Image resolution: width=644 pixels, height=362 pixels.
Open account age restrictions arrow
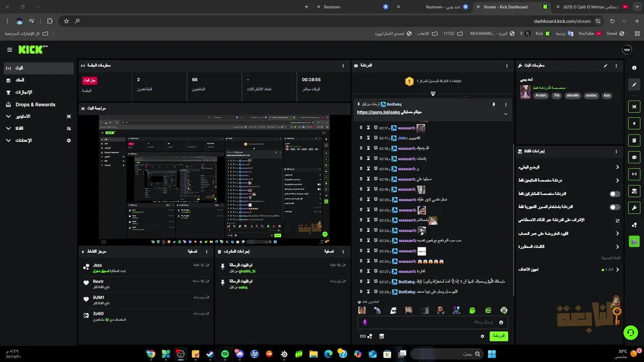617,233
